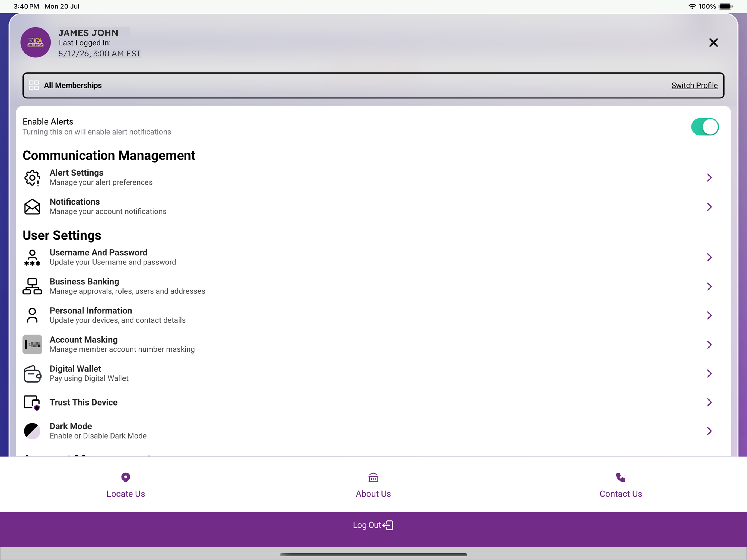Click the Wi-Fi status bar icon
Screen dimensions: 747x560
(x=692, y=6)
